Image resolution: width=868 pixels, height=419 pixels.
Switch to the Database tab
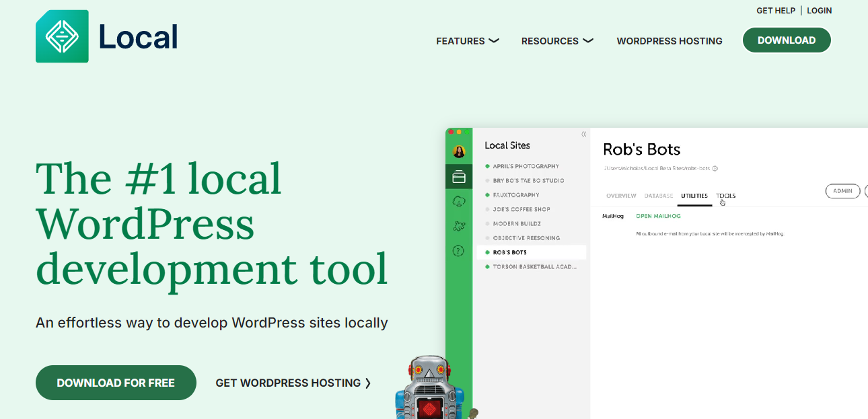pyautogui.click(x=658, y=196)
